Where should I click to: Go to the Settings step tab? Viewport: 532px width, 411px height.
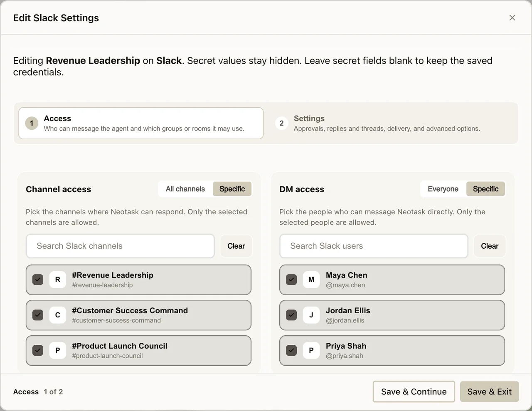[391, 123]
